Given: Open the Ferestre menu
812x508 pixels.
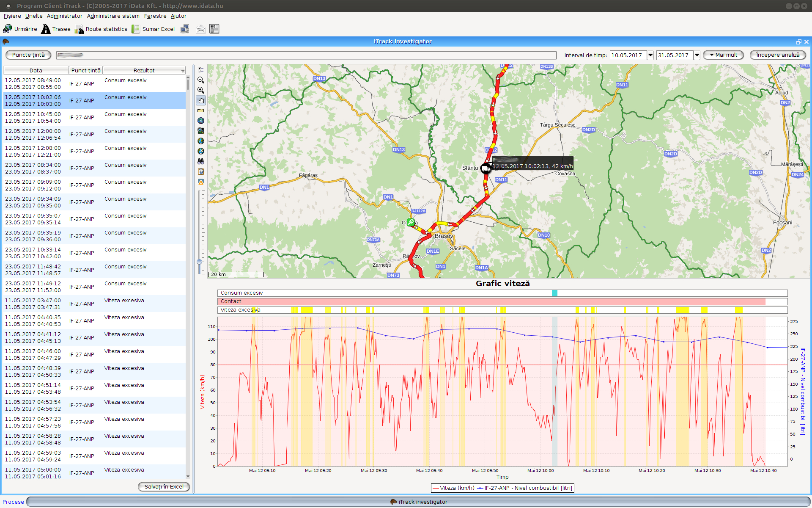Looking at the screenshot, I should point(155,16).
